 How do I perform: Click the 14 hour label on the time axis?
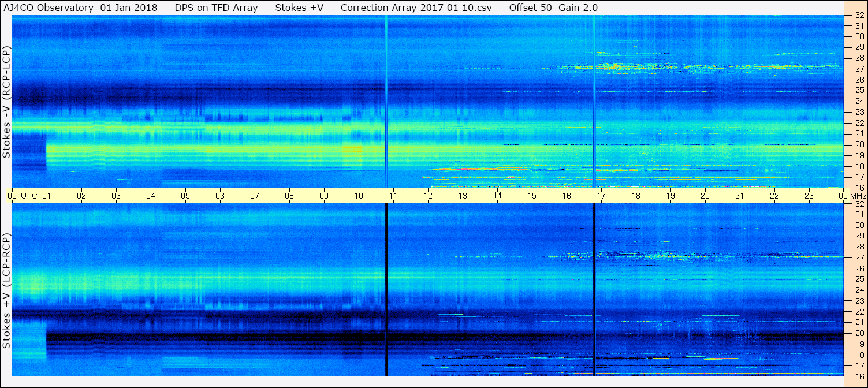[497, 196]
